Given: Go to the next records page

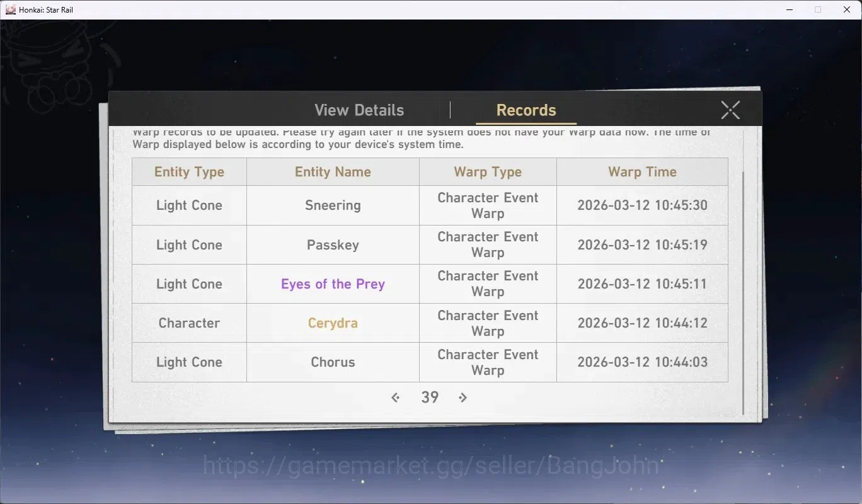Looking at the screenshot, I should tap(463, 398).
